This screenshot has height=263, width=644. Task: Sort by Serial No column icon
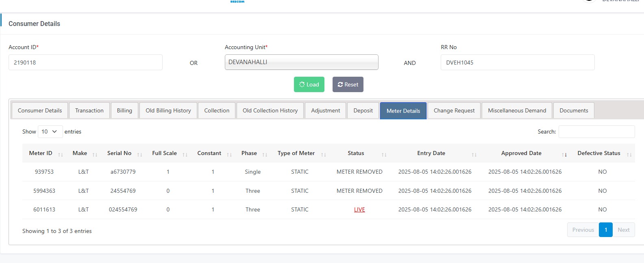[139, 154]
